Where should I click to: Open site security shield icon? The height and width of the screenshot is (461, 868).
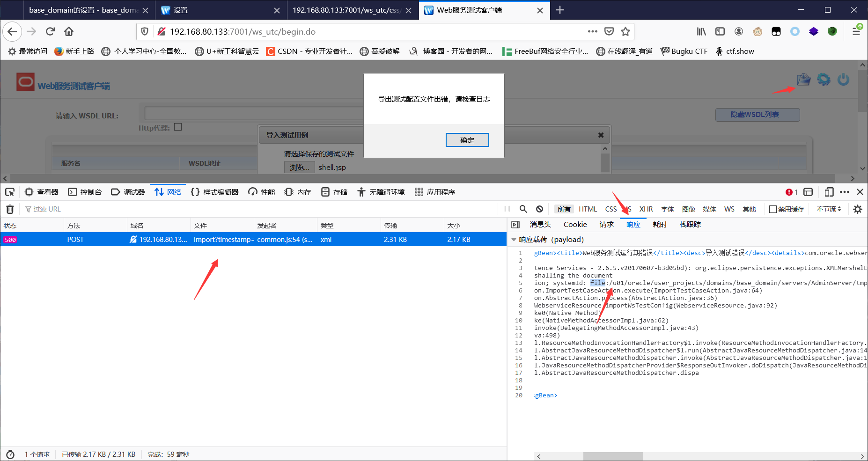(x=145, y=31)
